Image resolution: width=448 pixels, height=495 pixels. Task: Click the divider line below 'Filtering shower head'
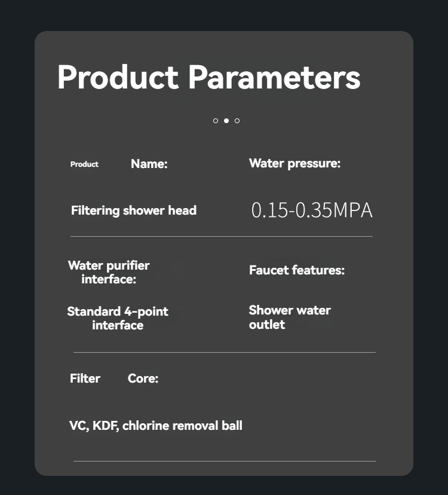[x=221, y=236]
